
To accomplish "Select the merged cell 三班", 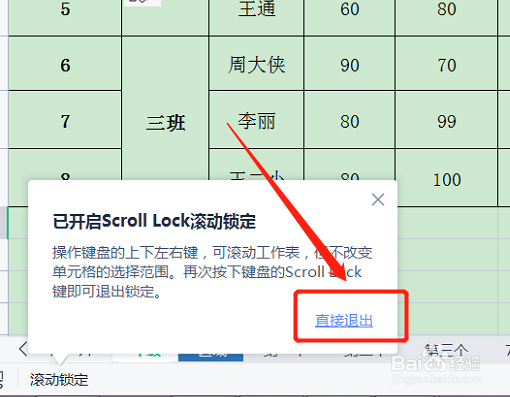I will 165,121.
